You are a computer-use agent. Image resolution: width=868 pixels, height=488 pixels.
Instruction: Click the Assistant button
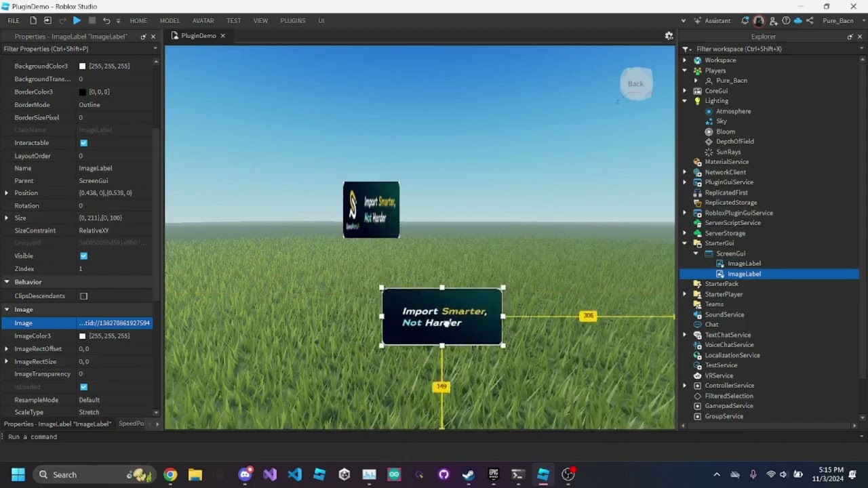pos(712,20)
